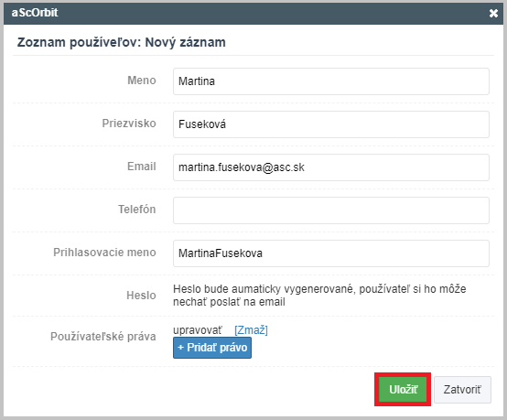Click the Zoznam používateľov: Nový záznam heading
507x420 pixels.
click(121, 43)
